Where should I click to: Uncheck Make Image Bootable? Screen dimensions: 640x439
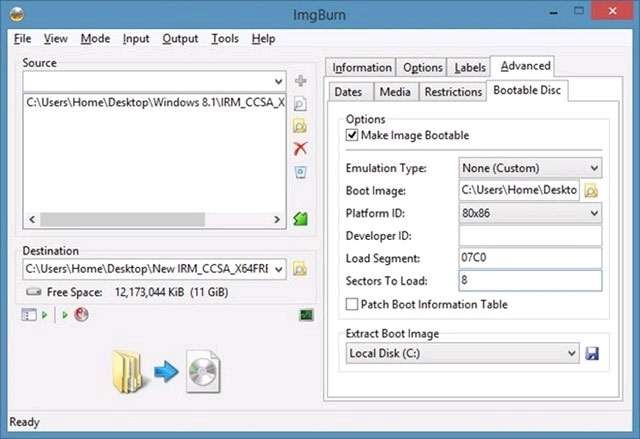352,135
